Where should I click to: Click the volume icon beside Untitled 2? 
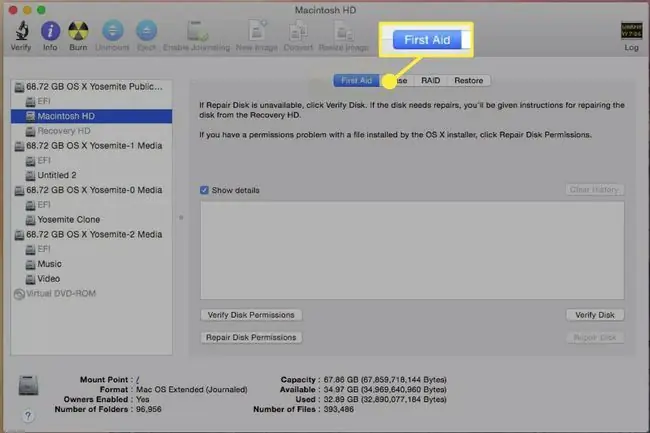click(30, 176)
